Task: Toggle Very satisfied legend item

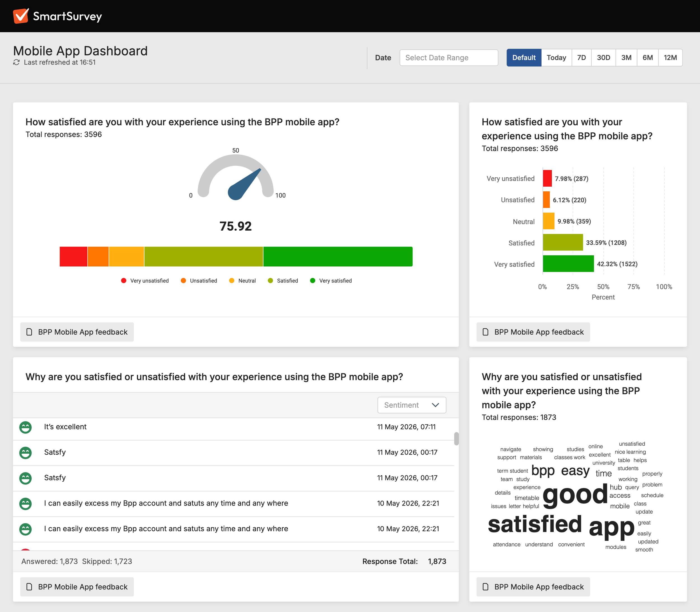Action: 331,280
